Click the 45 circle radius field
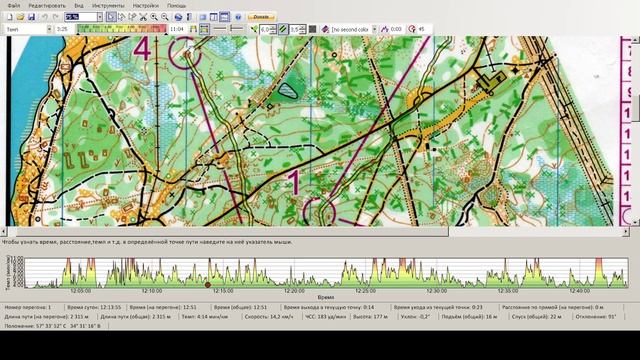This screenshot has width=640, height=360. 424,29
